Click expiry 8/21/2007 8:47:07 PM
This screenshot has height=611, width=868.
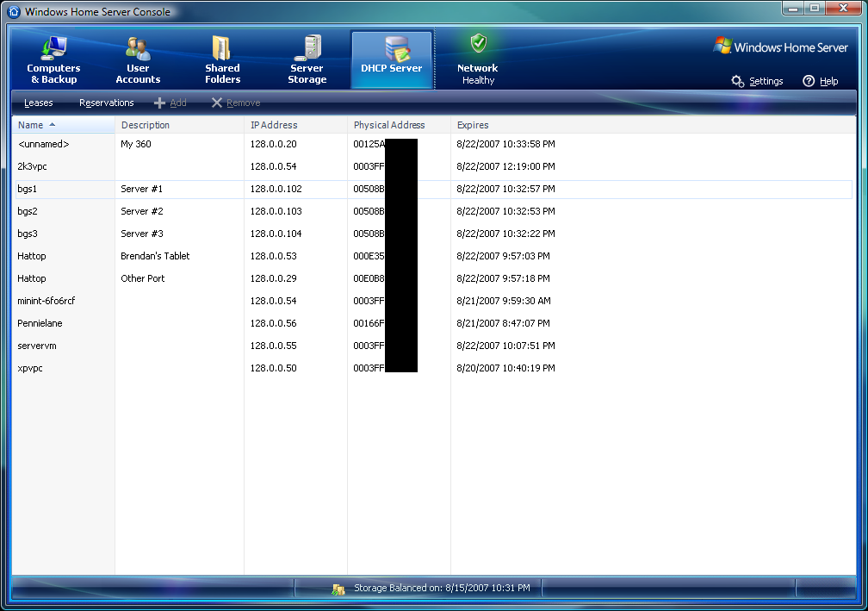[503, 323]
